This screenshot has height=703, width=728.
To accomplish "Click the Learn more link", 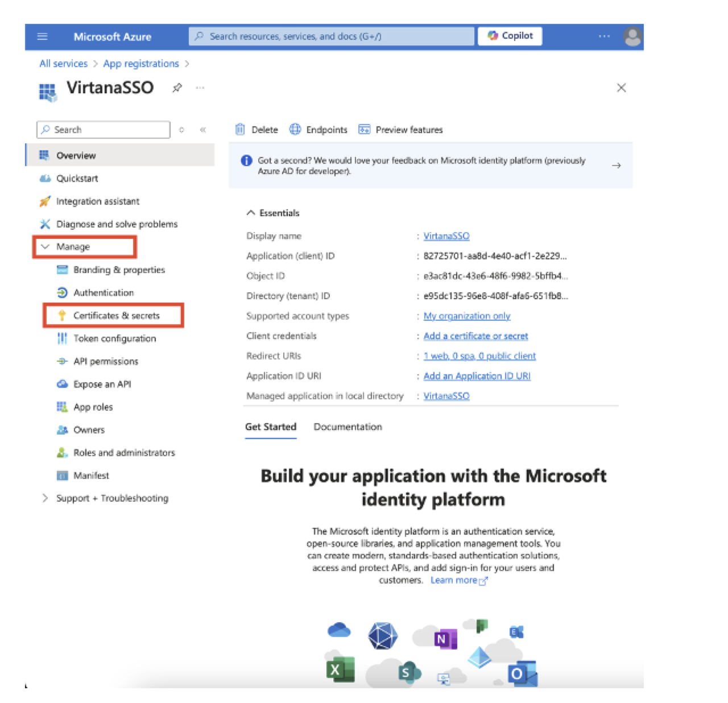I will [459, 580].
